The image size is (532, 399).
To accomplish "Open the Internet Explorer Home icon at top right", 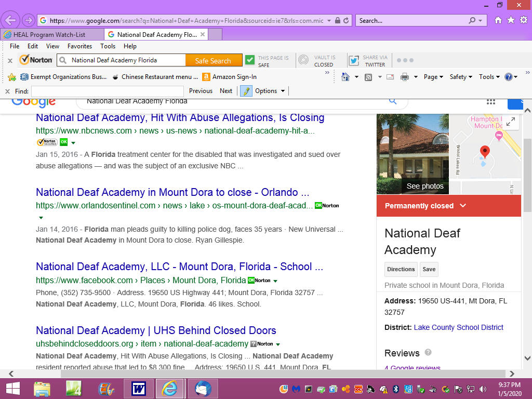I will coord(498,20).
